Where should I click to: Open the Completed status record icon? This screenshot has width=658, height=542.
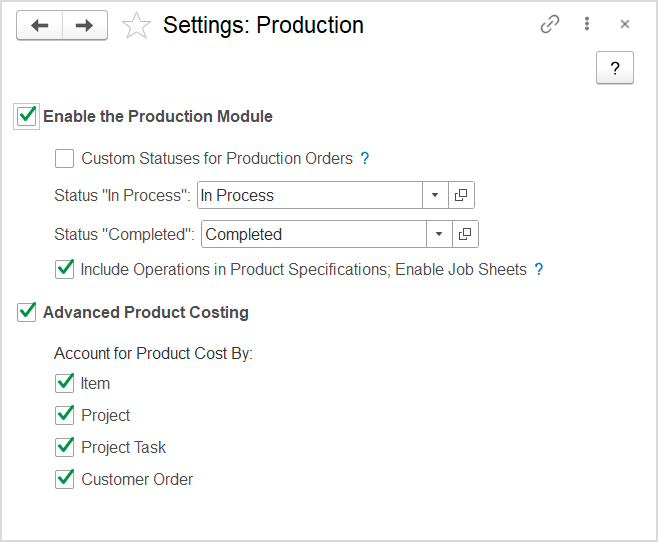tap(465, 234)
